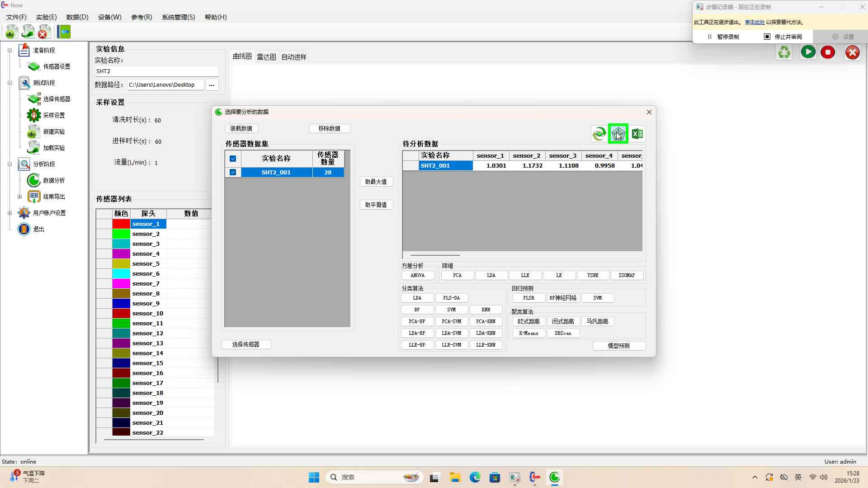Click the new file toolbar icon
The image size is (868, 488).
[12, 32]
